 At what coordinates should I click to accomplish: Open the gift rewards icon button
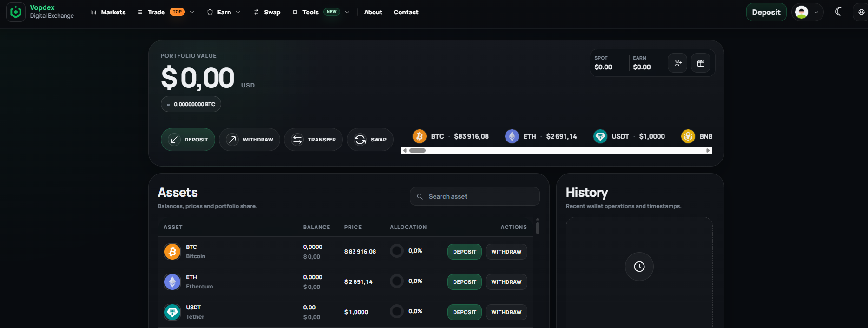click(701, 63)
